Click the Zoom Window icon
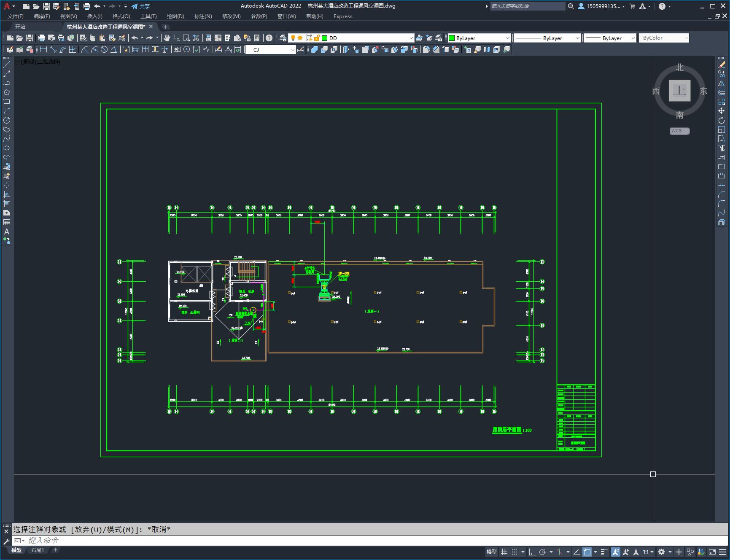 point(186,38)
